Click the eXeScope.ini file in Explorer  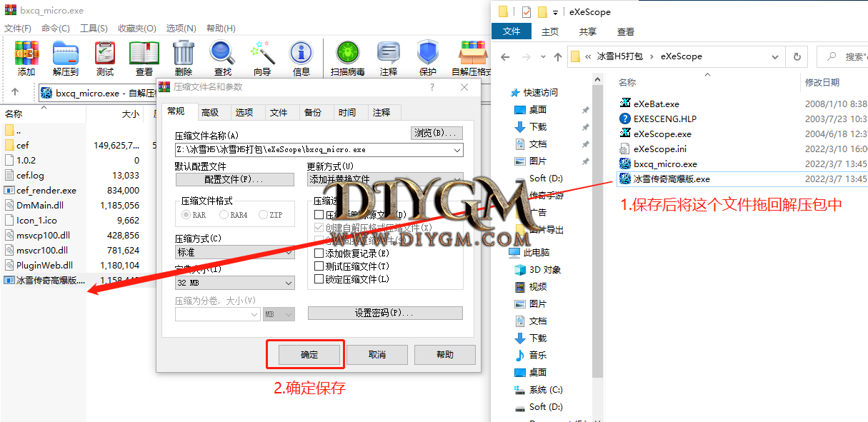pyautogui.click(x=653, y=149)
